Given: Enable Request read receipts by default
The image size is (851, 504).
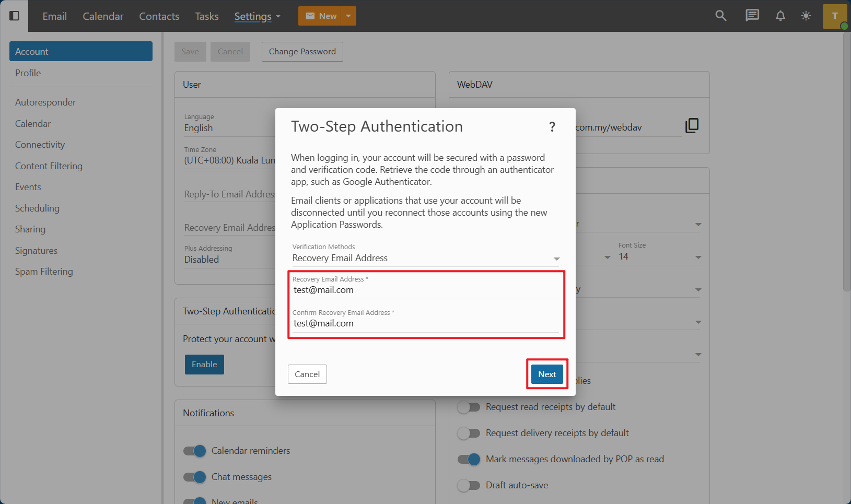Looking at the screenshot, I should tap(469, 407).
